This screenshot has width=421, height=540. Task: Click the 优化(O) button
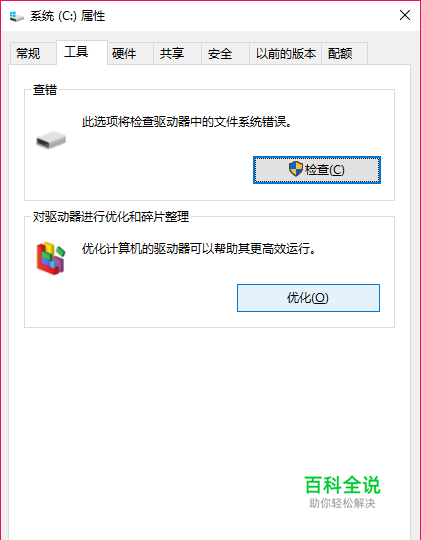(308, 298)
